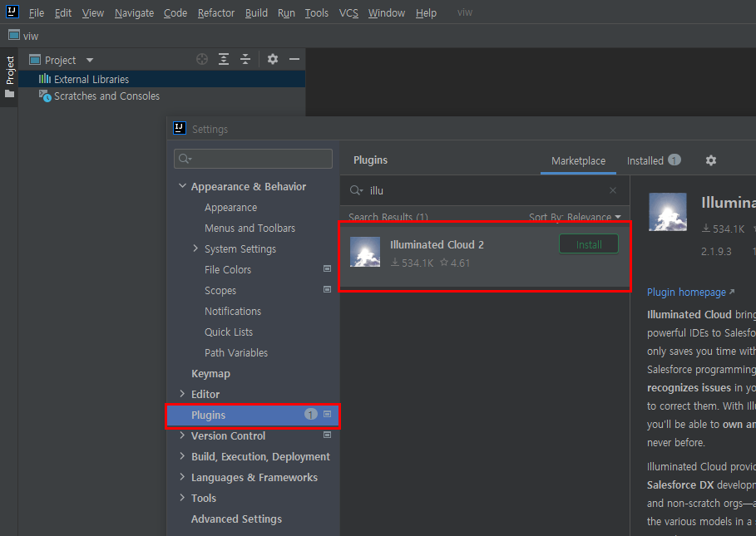Open Advanced Settings page
The width and height of the screenshot is (756, 536).
tap(236, 519)
